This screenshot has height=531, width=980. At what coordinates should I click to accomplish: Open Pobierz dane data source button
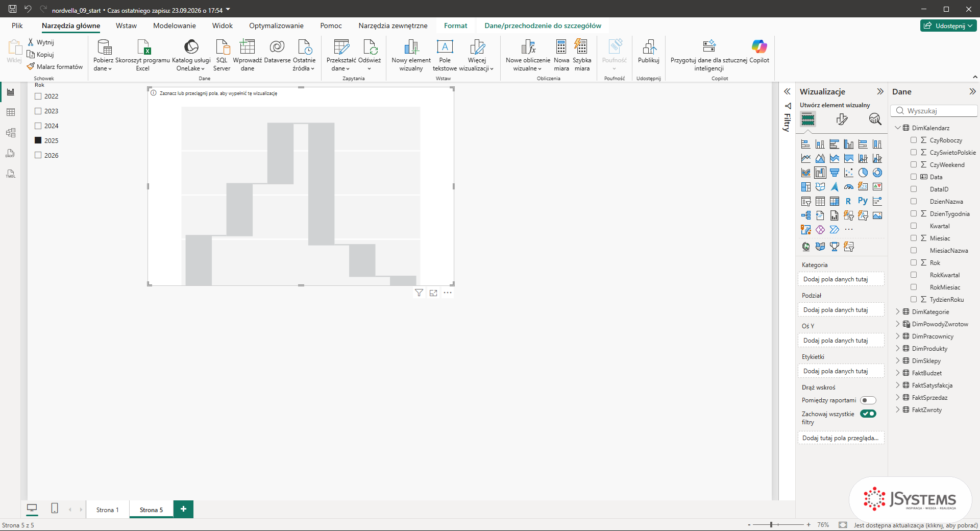(104, 55)
